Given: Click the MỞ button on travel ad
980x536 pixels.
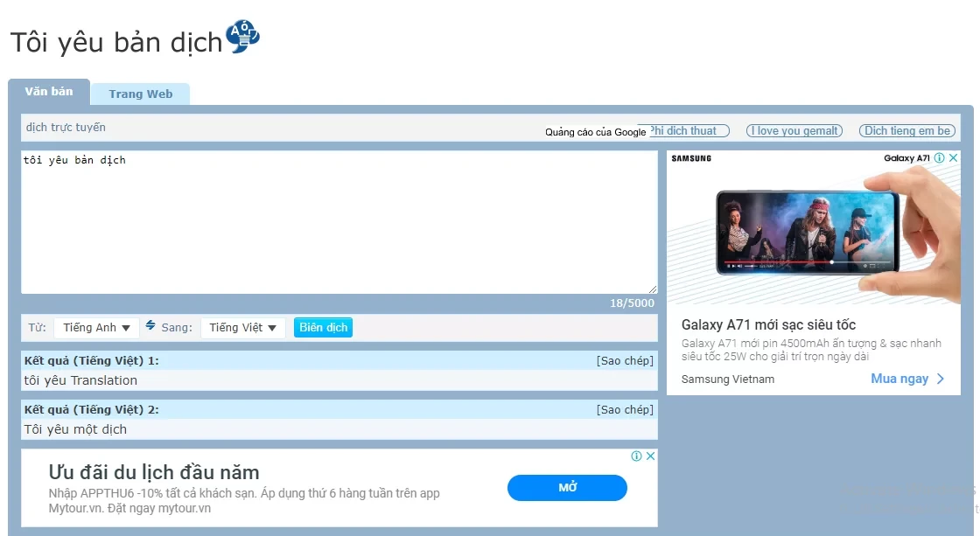Looking at the screenshot, I should coord(567,488).
